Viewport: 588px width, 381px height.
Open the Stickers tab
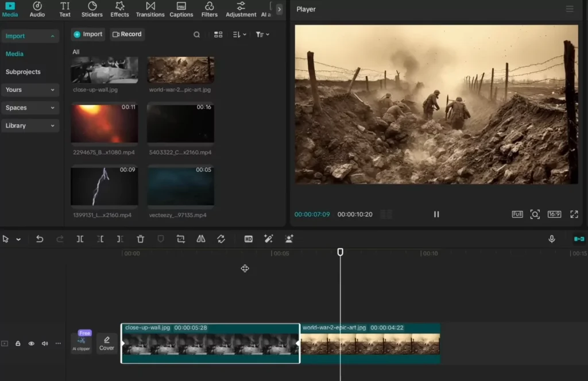92,9
